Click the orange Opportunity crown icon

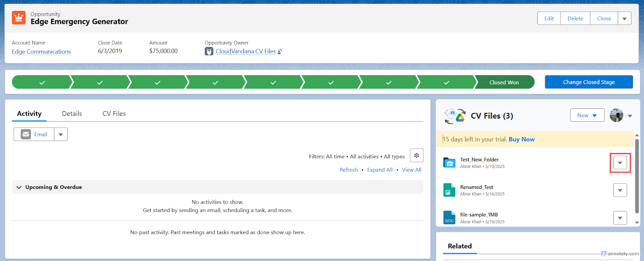coord(19,18)
